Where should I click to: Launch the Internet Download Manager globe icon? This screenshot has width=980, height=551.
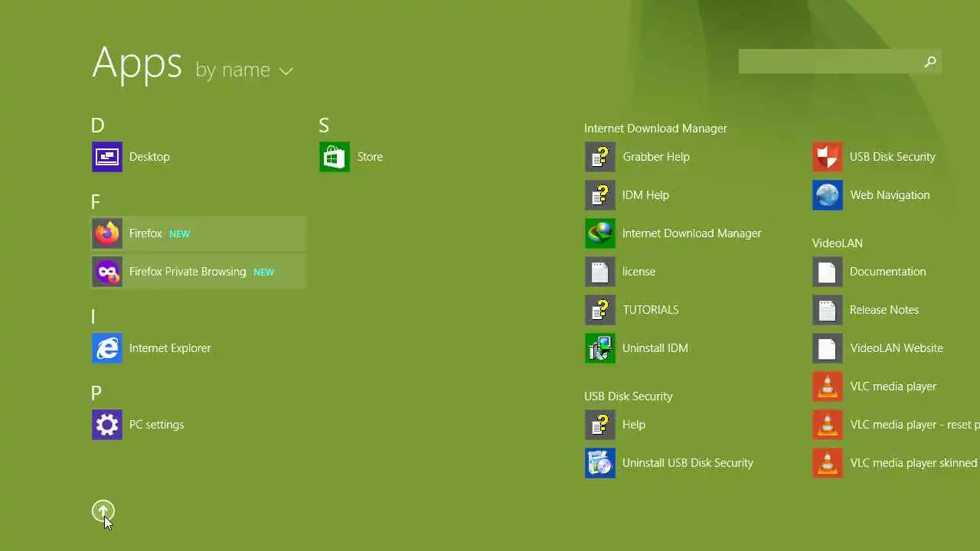600,233
